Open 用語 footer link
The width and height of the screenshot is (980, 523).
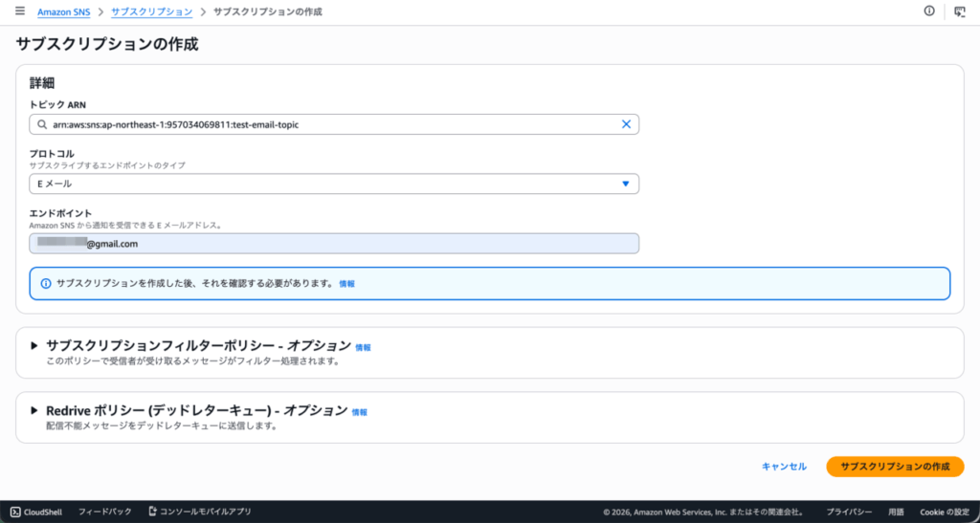click(x=896, y=512)
